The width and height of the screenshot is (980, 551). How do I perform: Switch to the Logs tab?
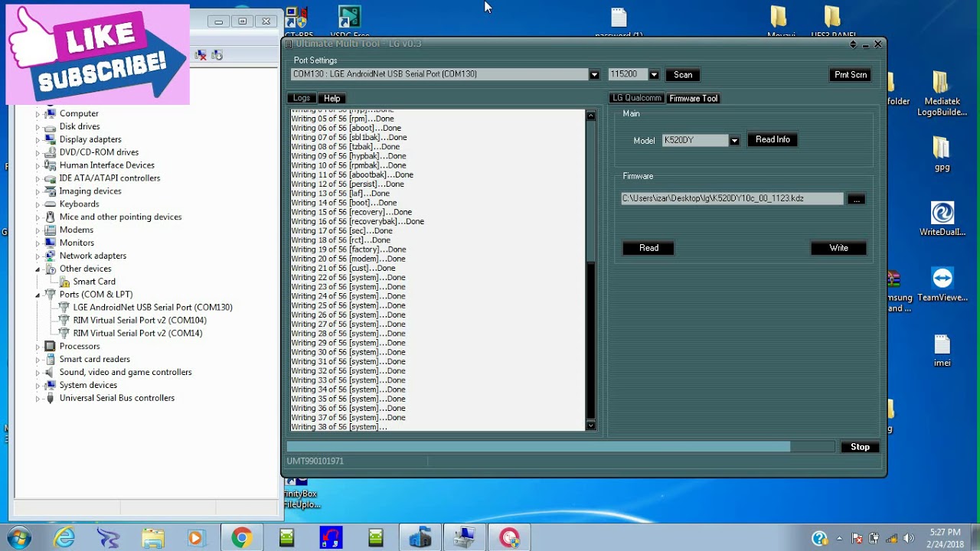[x=302, y=98]
